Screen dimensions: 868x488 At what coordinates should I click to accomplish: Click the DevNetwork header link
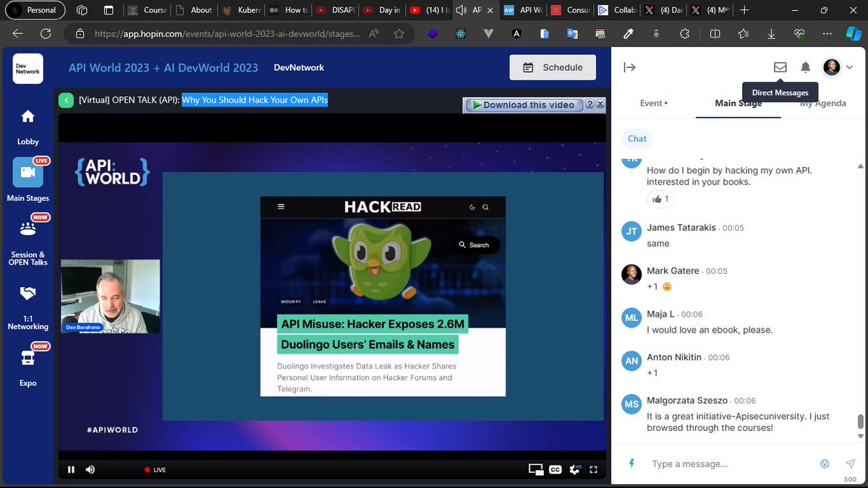(x=299, y=67)
